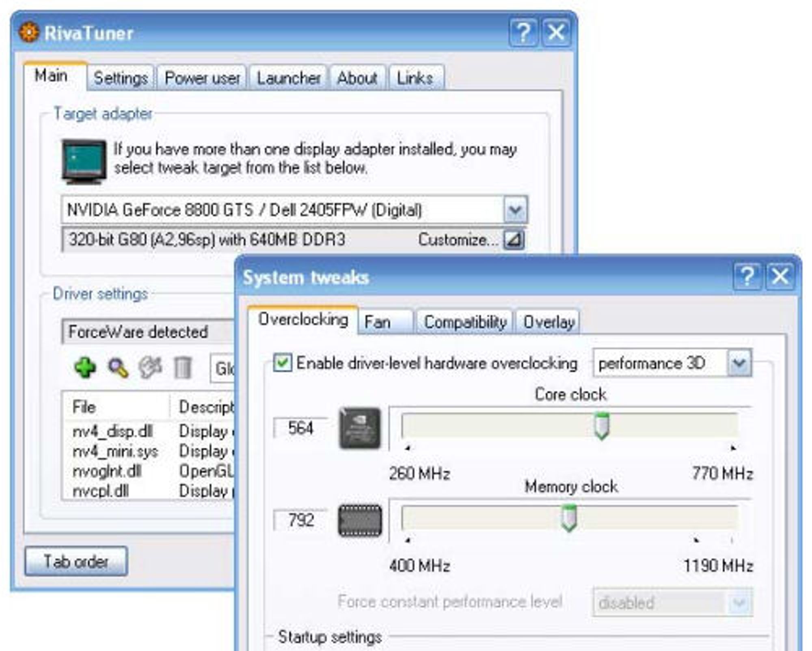Click the Description column header
This screenshot has width=812, height=651.
coord(203,407)
